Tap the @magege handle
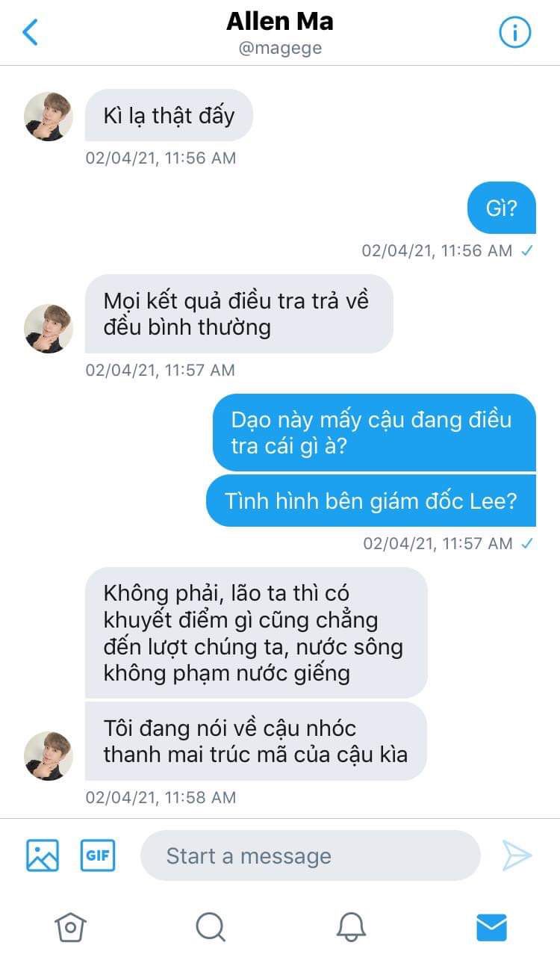 pos(280,49)
